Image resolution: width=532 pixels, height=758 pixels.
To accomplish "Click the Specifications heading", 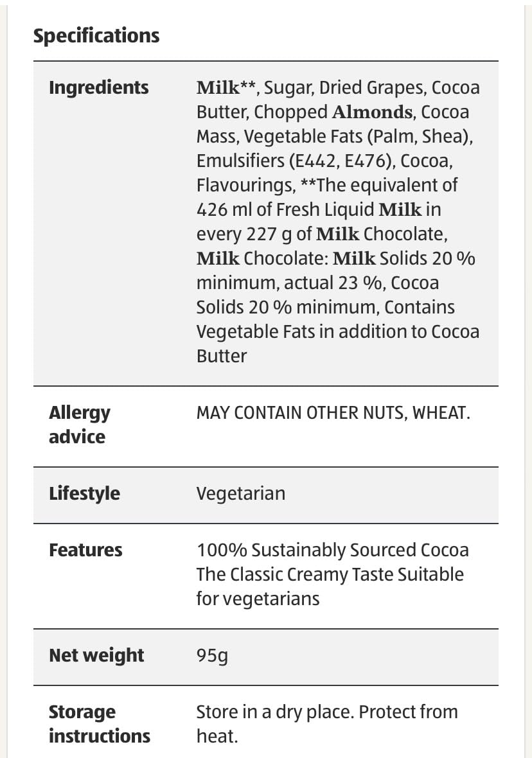I will (96, 35).
